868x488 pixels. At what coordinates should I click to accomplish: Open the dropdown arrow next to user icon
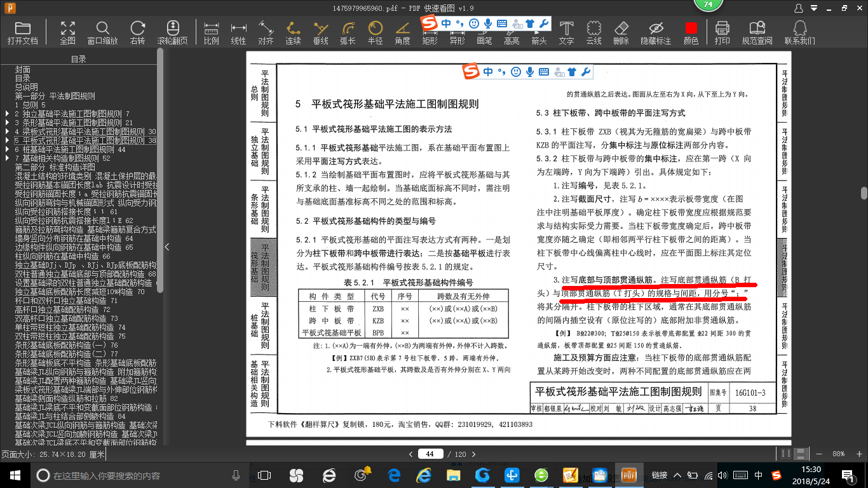coord(813,8)
